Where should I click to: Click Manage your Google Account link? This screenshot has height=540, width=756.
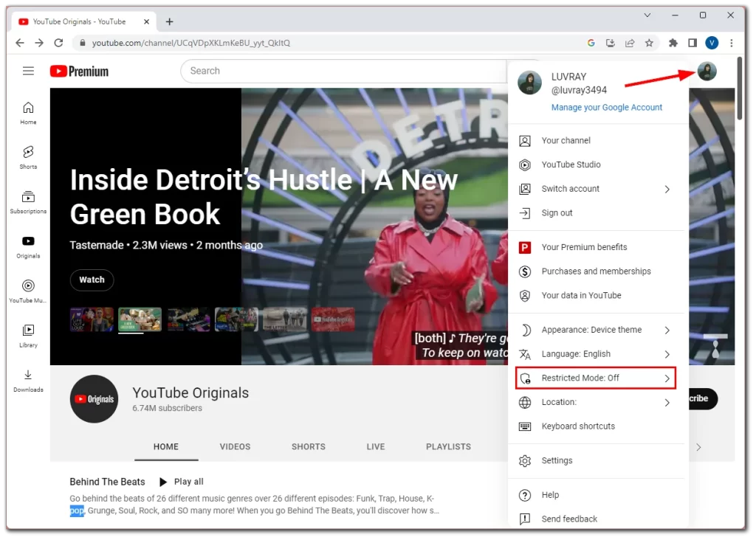[x=607, y=108]
